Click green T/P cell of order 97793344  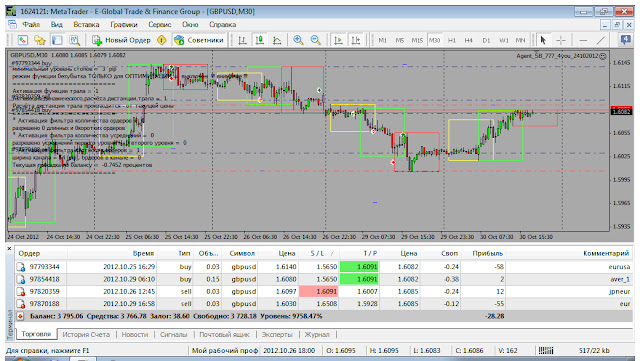point(359,267)
